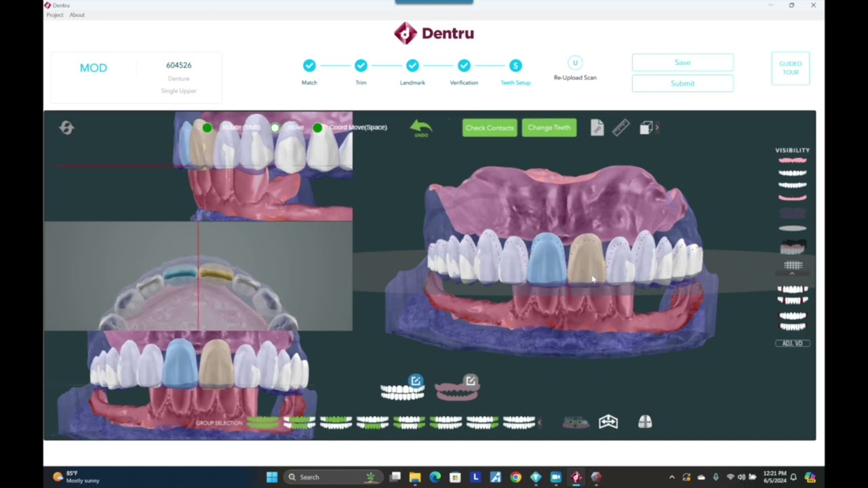The image size is (868, 488).
Task: Toggle the grid visibility icon
Action: point(793,265)
